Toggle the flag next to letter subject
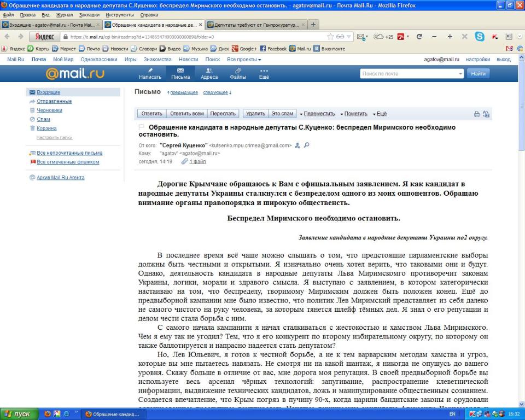525x420 pixels. coord(142,127)
